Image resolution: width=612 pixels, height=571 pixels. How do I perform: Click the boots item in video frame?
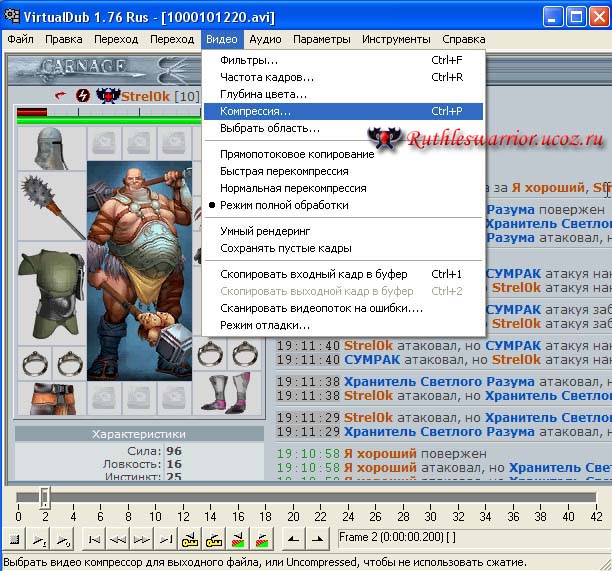(228, 393)
